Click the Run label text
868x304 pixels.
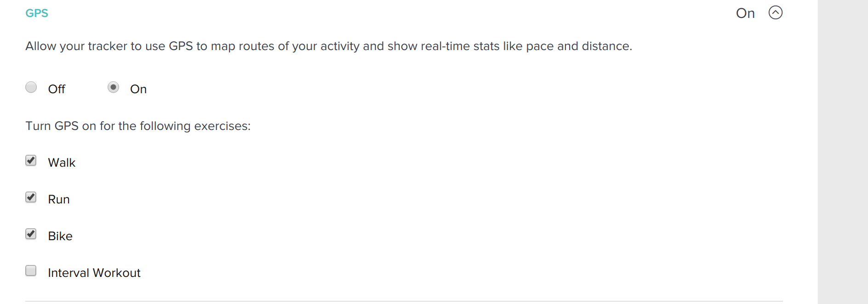59,199
